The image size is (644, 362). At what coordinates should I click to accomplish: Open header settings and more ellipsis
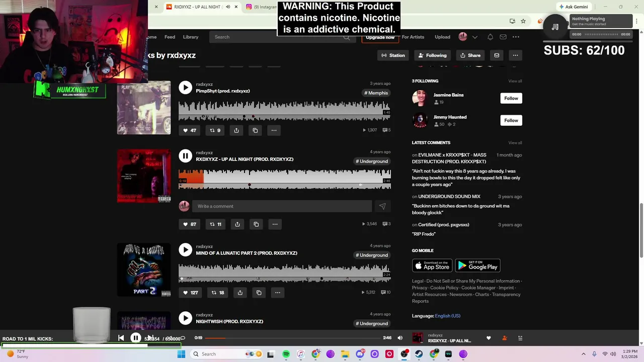516,37
